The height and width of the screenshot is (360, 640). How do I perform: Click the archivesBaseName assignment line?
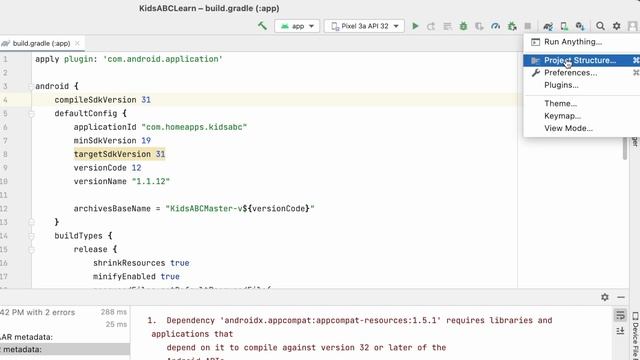tap(194, 209)
